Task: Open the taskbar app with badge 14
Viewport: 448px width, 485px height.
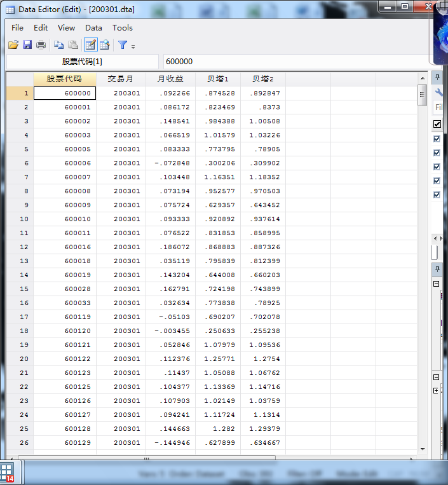Action: [x=7, y=473]
